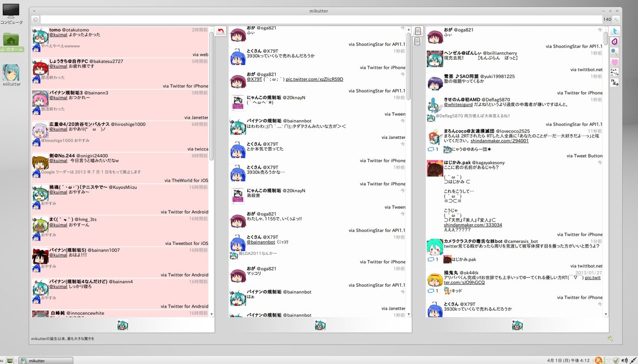This screenshot has height=364, width=638.
Task: Open the pink heart favorites tab
Action: 615,62
